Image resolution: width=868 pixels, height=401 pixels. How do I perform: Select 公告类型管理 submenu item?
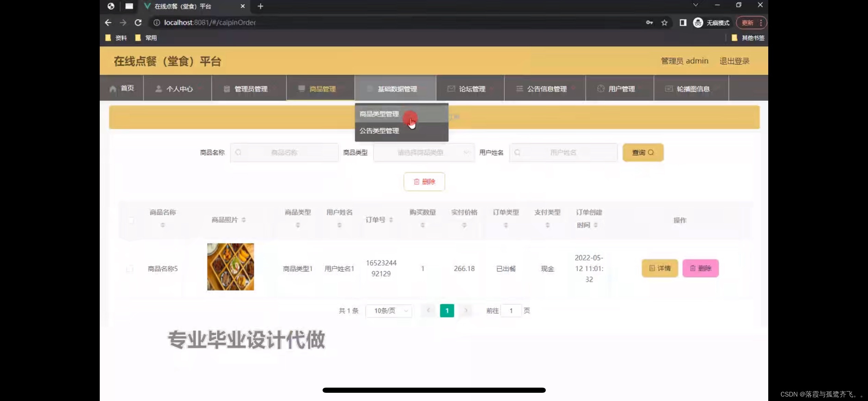401,131
